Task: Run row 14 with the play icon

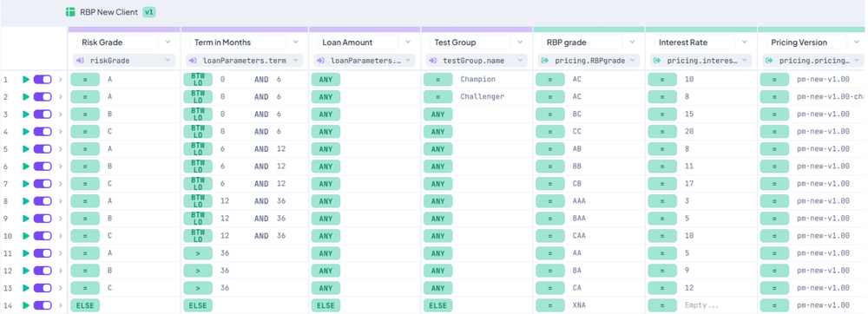Action: [26, 305]
